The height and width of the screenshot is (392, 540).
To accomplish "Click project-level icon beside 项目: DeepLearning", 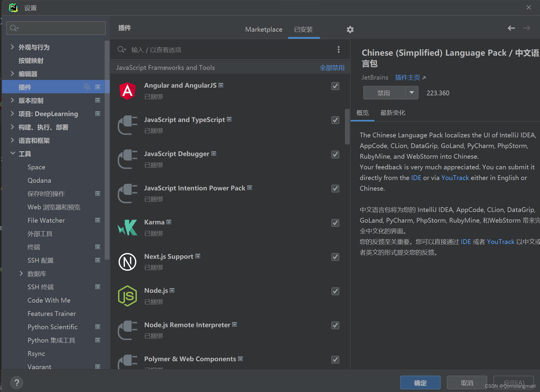I will click(98, 114).
